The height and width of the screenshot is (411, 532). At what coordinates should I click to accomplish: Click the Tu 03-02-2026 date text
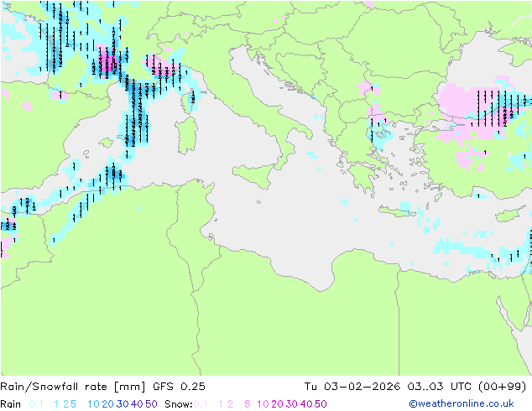(x=352, y=387)
